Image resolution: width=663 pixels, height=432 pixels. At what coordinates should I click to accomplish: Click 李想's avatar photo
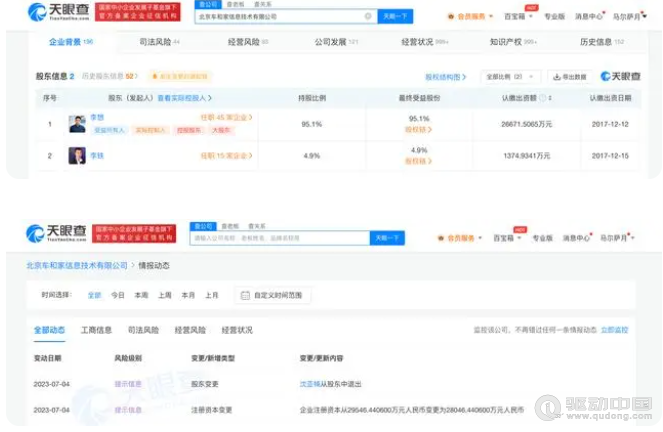click(x=77, y=124)
